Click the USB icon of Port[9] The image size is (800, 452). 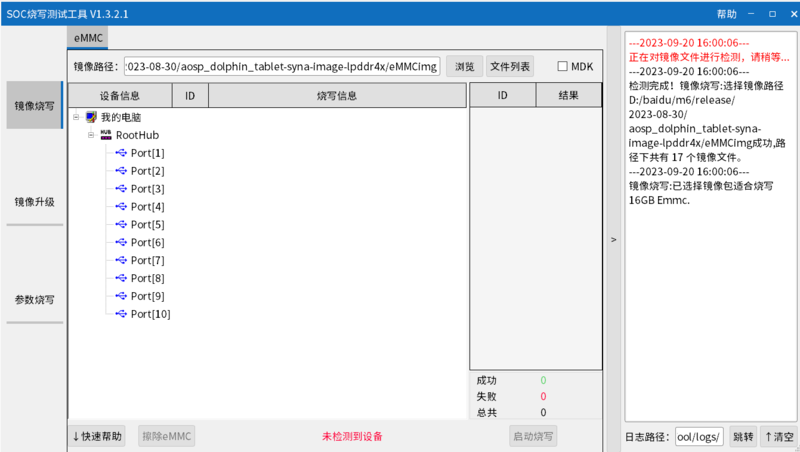[x=121, y=295]
